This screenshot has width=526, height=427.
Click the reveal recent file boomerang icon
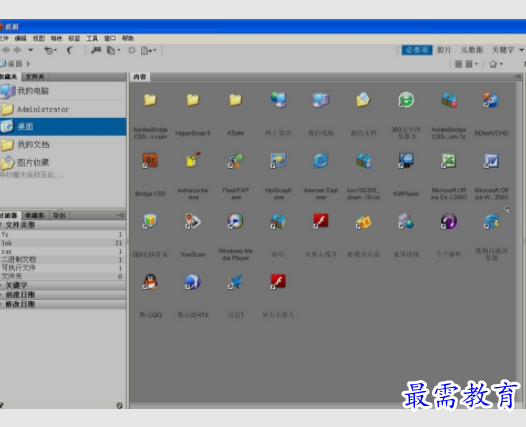tap(50, 50)
